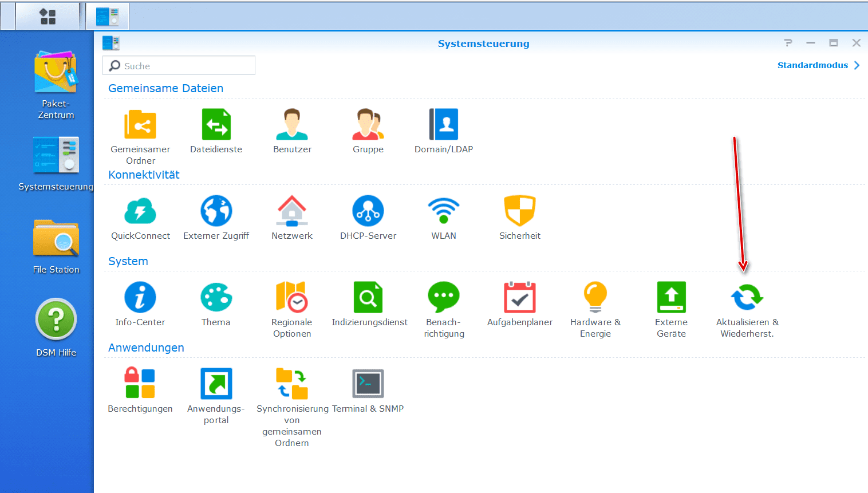The height and width of the screenshot is (493, 868).
Task: Open the help question mark button
Action: tap(788, 43)
